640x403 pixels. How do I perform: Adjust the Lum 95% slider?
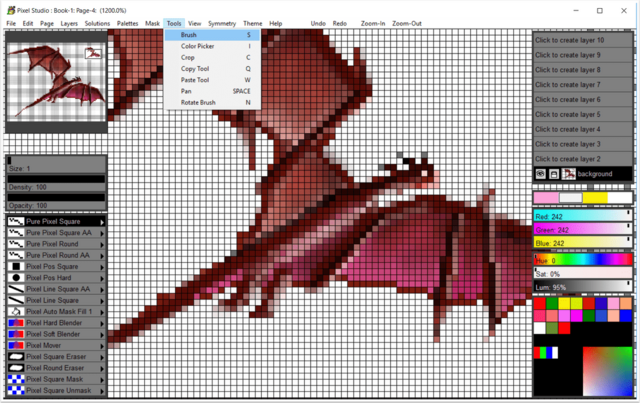(583, 287)
